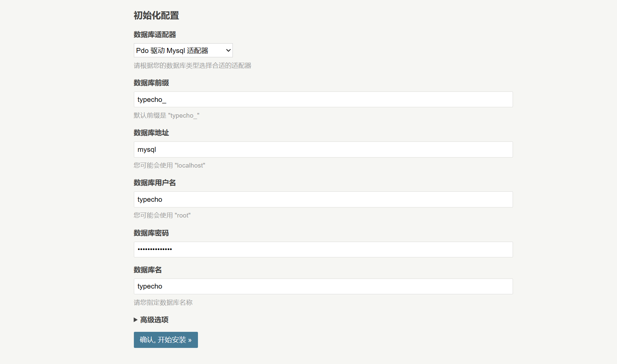Click the hint 您可能会使用 "localhost"
The height and width of the screenshot is (364, 617).
(x=169, y=166)
